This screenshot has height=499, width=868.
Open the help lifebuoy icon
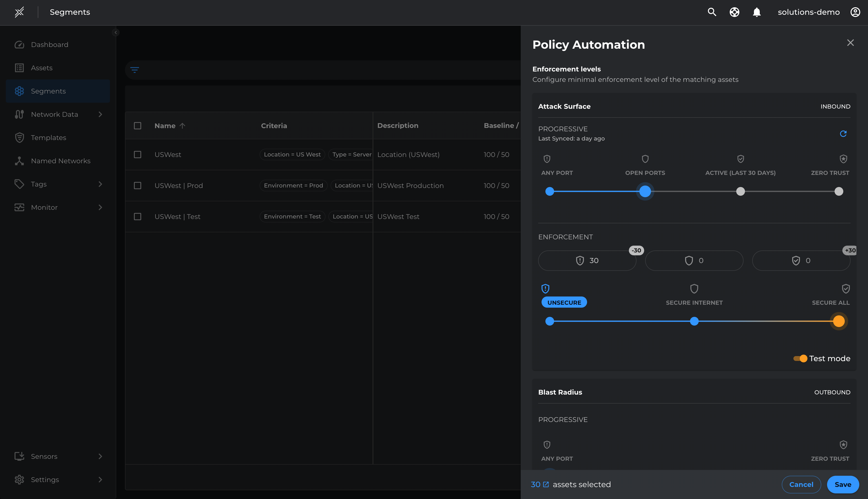[x=734, y=12]
